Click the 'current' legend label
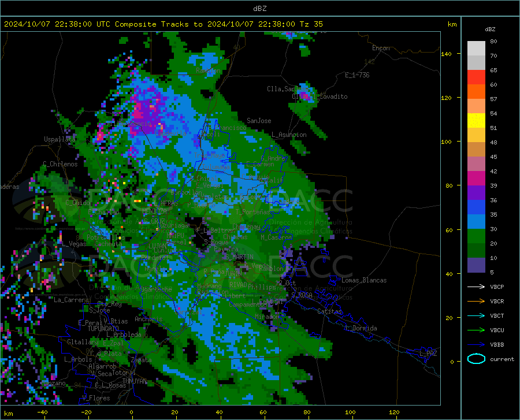 pyautogui.click(x=502, y=359)
